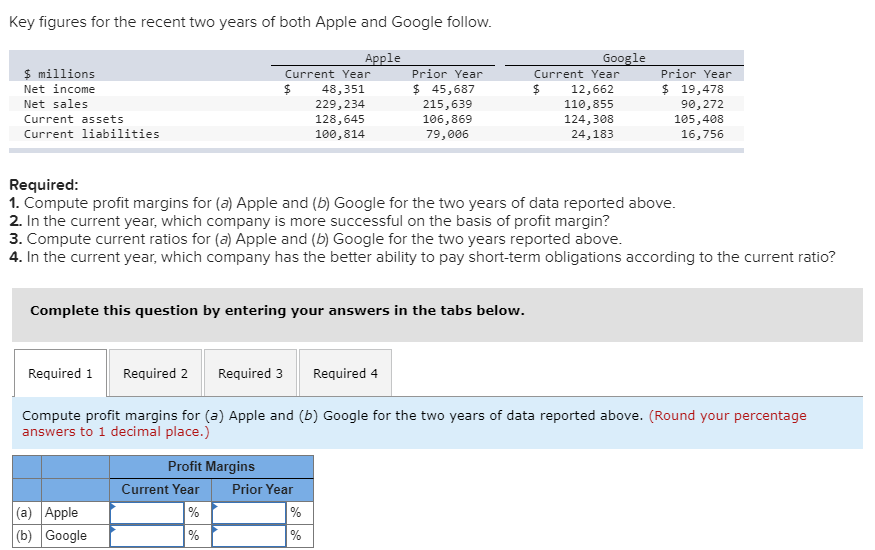Click the Current liabilities row label
This screenshot has width=875, height=550.
pos(92,134)
